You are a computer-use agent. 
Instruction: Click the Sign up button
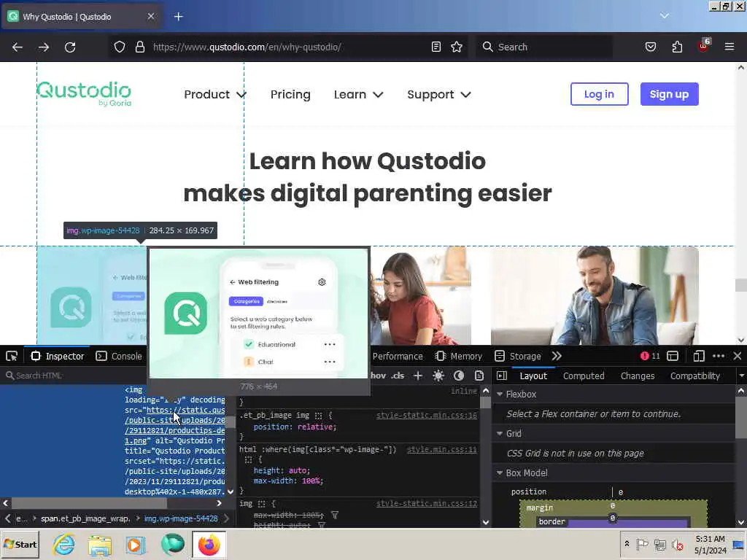click(670, 94)
